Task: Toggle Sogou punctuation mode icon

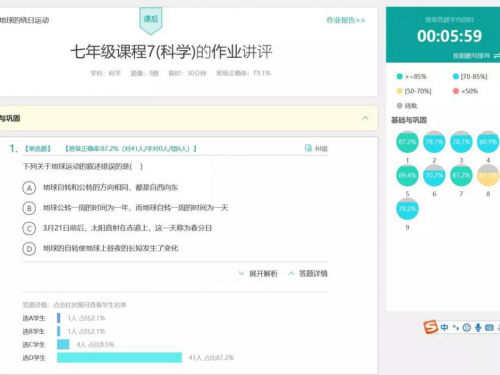Action: pos(456,328)
